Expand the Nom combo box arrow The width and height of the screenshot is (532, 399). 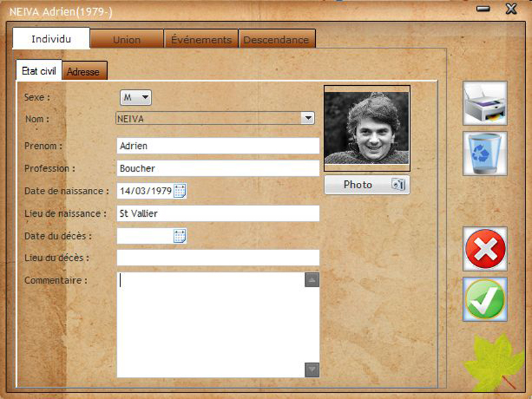coord(308,118)
